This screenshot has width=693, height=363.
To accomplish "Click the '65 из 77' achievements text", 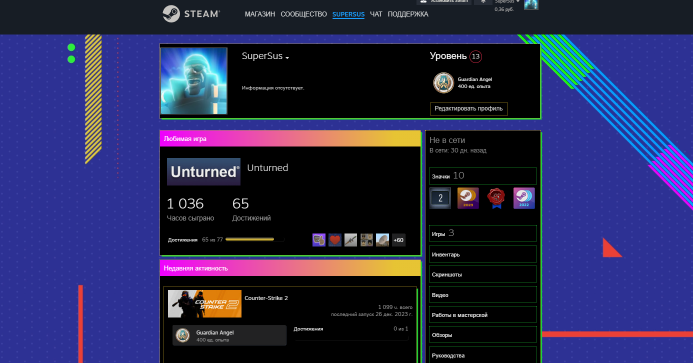I will point(212,240).
